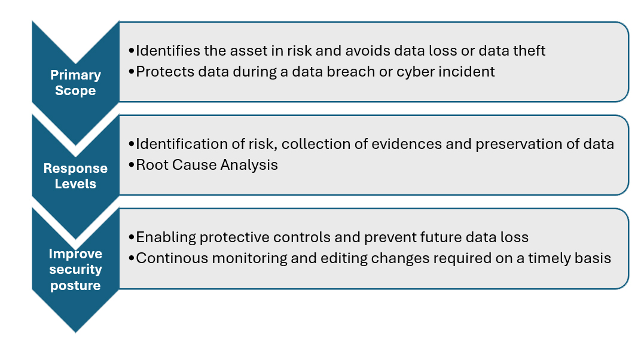Select the "Improve security posture" chevron

pyautogui.click(x=75, y=269)
